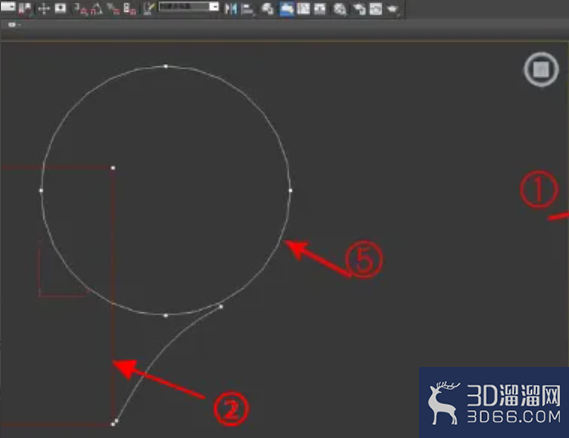Viewport: 569px width, 438px height.
Task: Open Render Setup
Action: [x=359, y=9]
